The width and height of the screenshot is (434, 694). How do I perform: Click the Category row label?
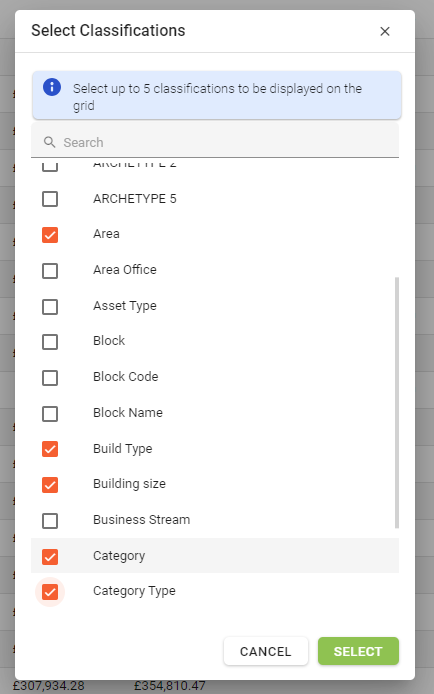[x=119, y=556]
